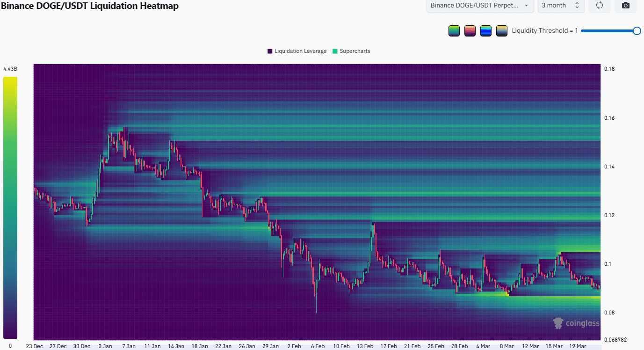
Task: Select the red-pink magma color theme
Action: click(x=470, y=31)
